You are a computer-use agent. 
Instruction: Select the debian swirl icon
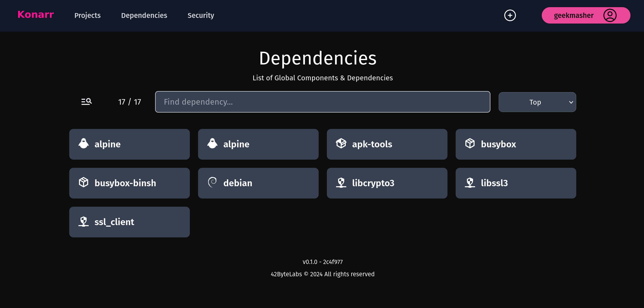212,183
